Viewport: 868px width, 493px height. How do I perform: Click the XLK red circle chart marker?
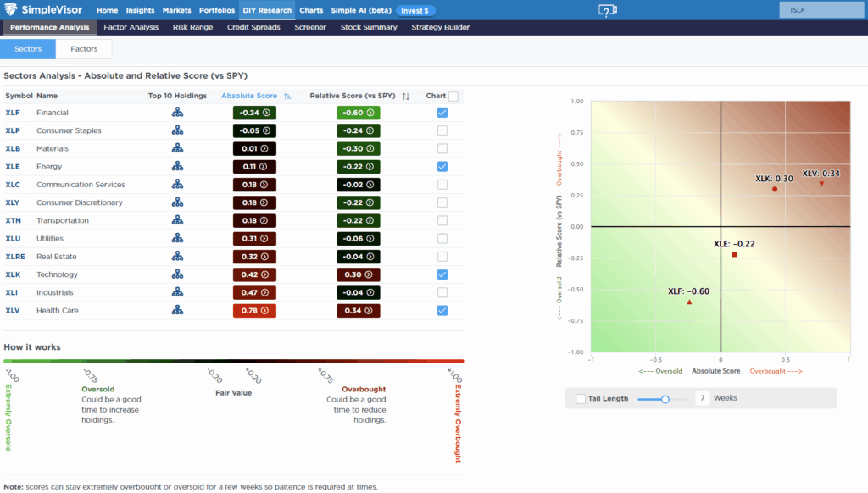coord(775,189)
